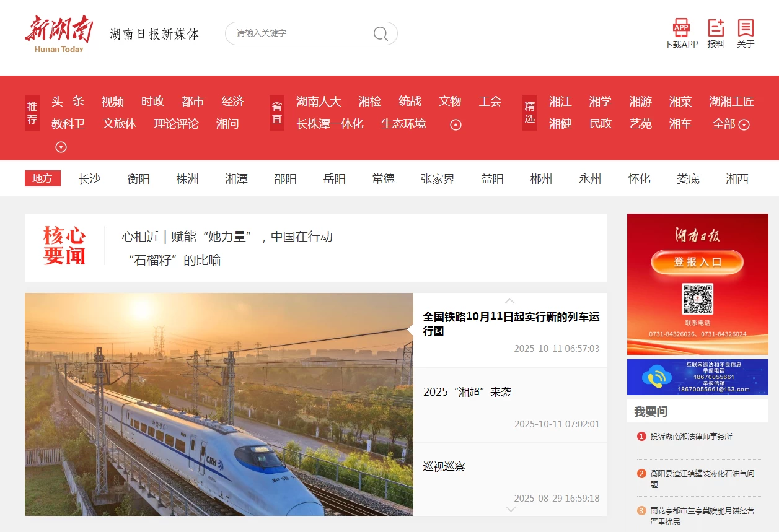779x532 pixels.
Task: Expand the 全部 categories dropdown
Action: point(731,124)
